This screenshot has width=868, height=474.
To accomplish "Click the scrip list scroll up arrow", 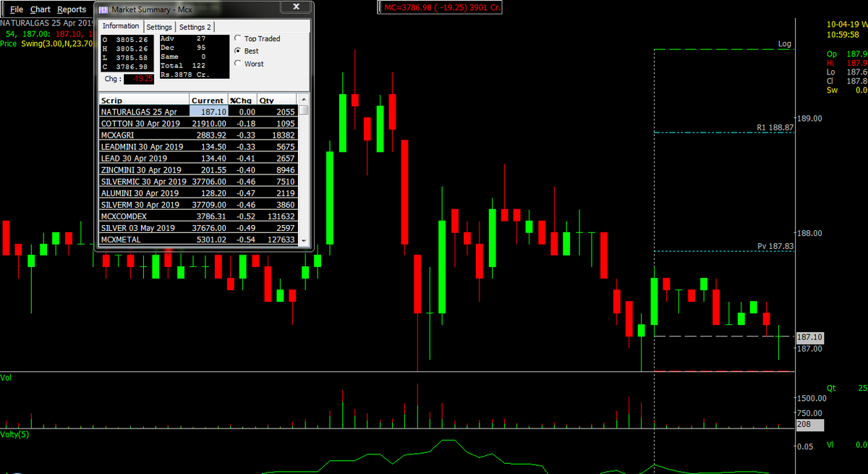I will 304,99.
